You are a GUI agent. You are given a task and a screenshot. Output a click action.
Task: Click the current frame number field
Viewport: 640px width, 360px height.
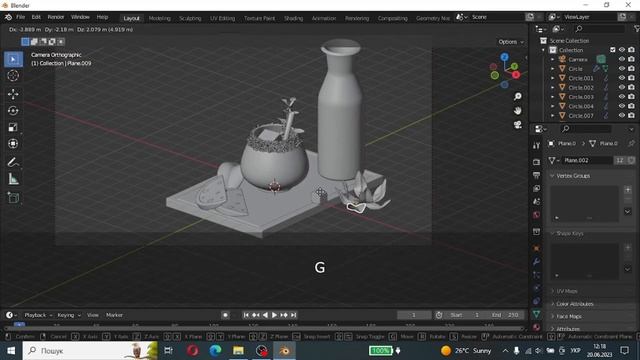413,315
